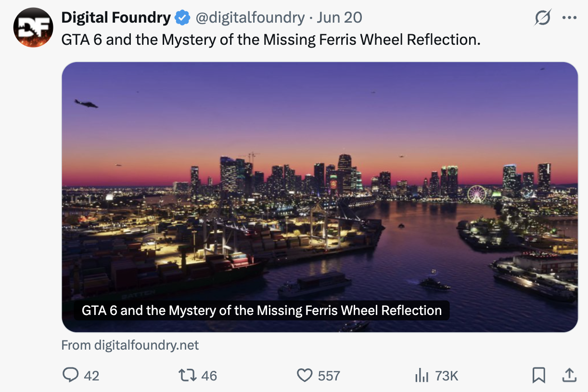Click the Digital Foundry display name
Screen dimensions: 588x392
point(116,18)
